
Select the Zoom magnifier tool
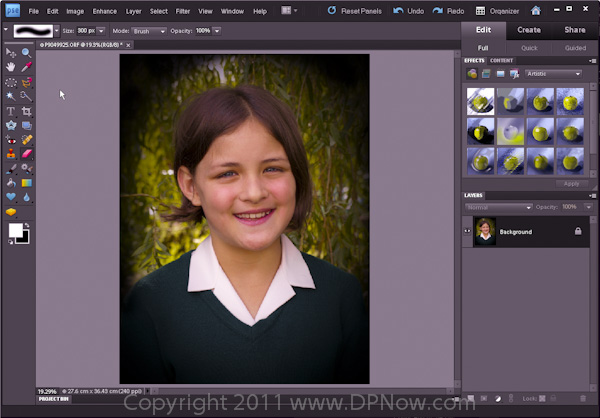26,54
